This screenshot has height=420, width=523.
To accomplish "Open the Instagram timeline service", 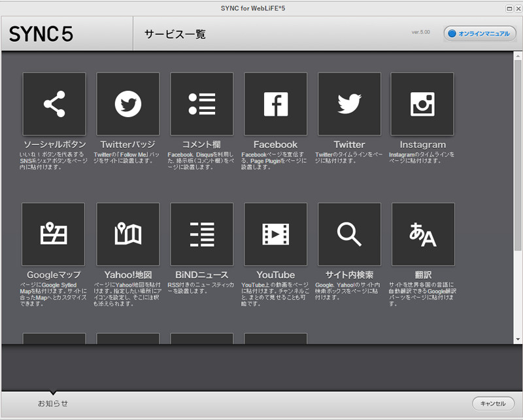I will coord(422,103).
